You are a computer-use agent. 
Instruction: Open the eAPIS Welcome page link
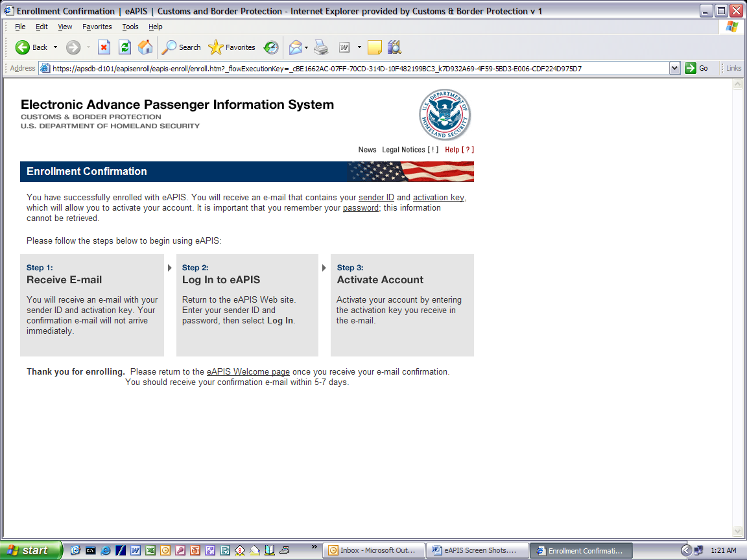(248, 372)
